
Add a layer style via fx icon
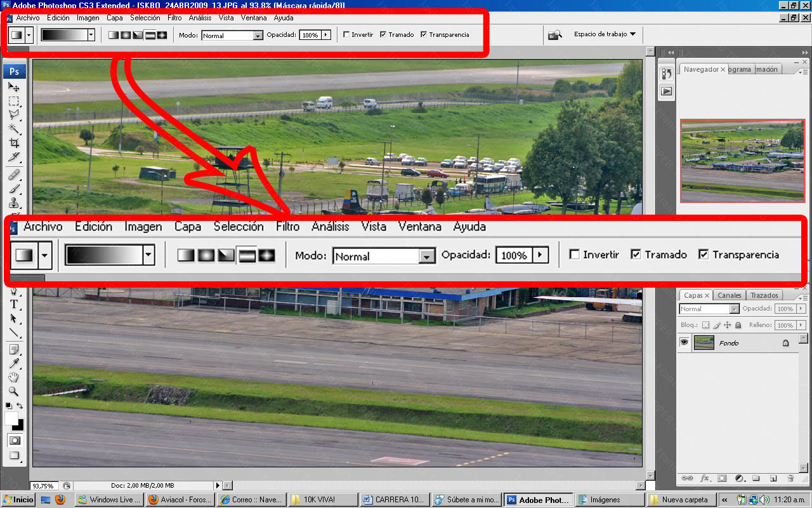tap(705, 478)
